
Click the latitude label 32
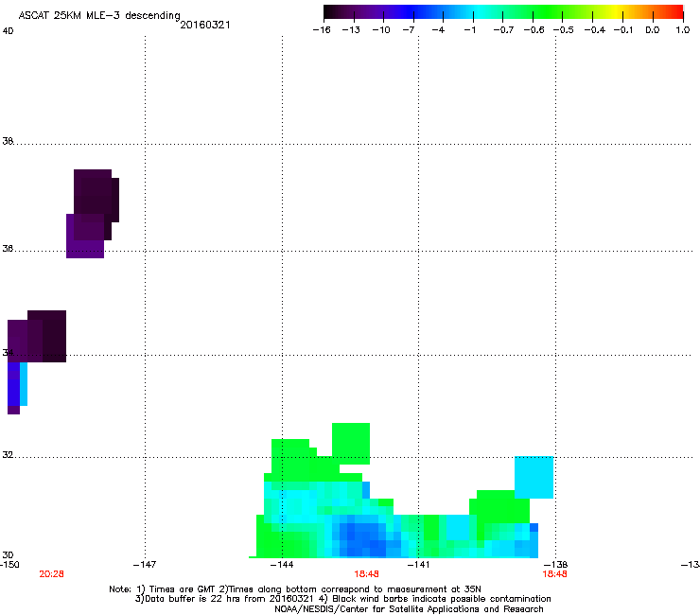pos(8,455)
